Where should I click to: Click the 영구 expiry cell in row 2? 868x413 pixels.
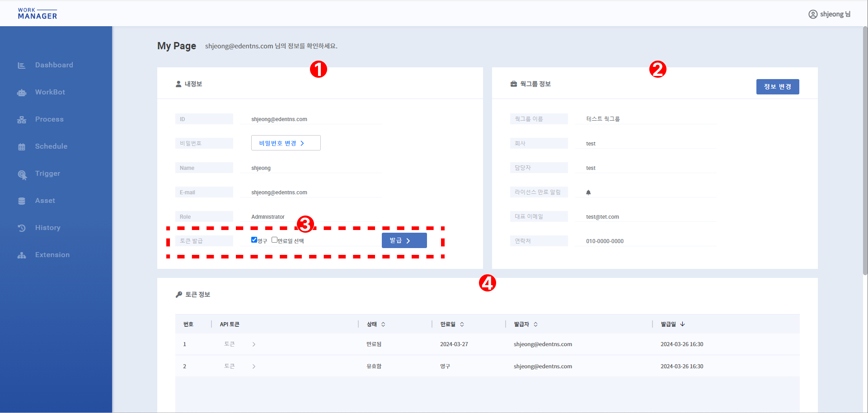pyautogui.click(x=445, y=366)
